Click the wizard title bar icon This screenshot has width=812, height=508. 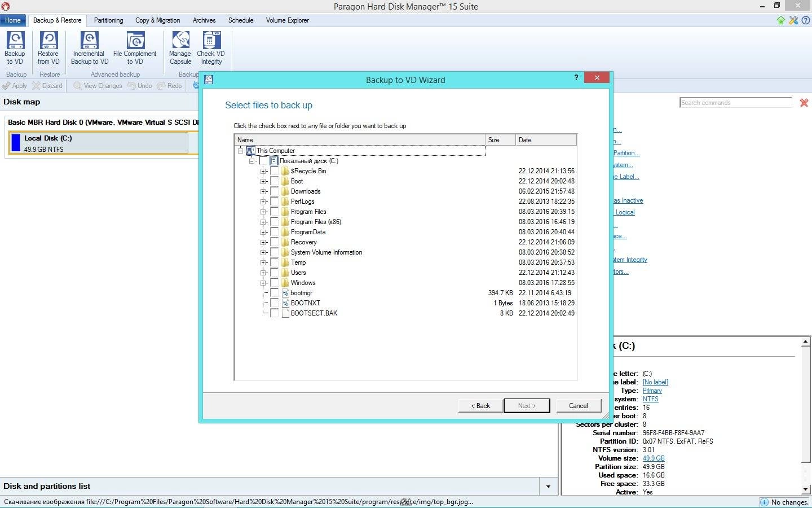click(209, 80)
